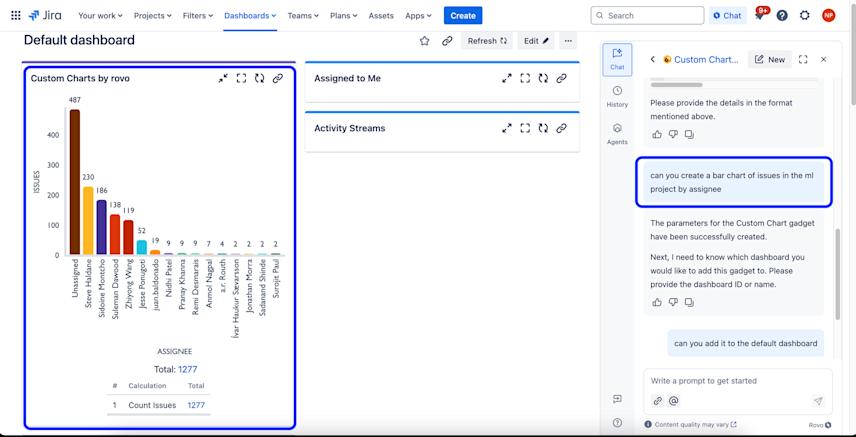The height and width of the screenshot is (437, 856).
Task: Open the Plans dropdown
Action: click(x=344, y=16)
